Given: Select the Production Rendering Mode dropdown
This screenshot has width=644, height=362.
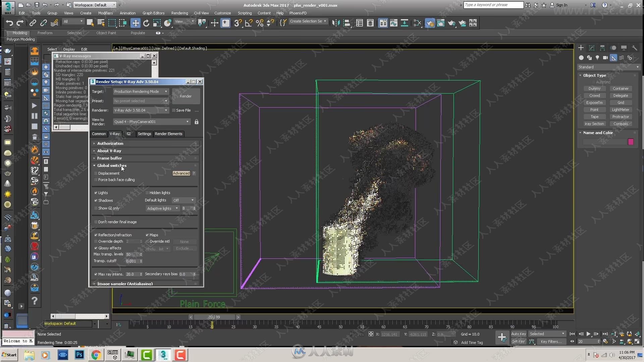Looking at the screenshot, I should pyautogui.click(x=140, y=92).
